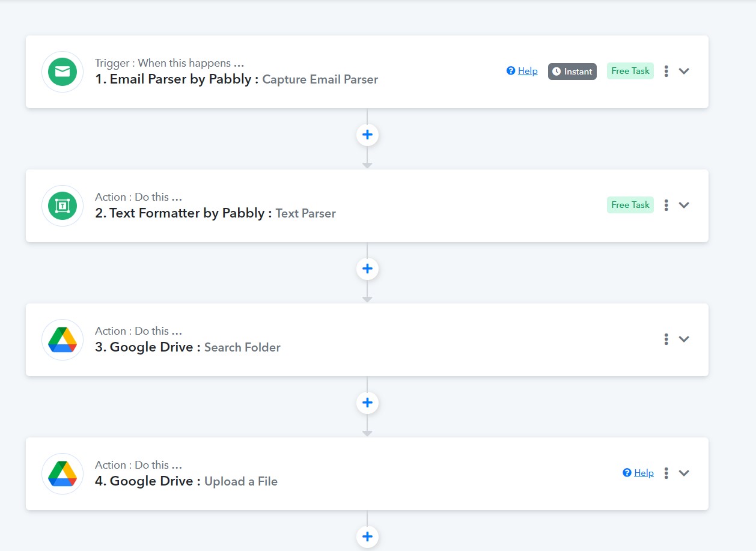Open Help link in Email Parser step

[x=522, y=71]
